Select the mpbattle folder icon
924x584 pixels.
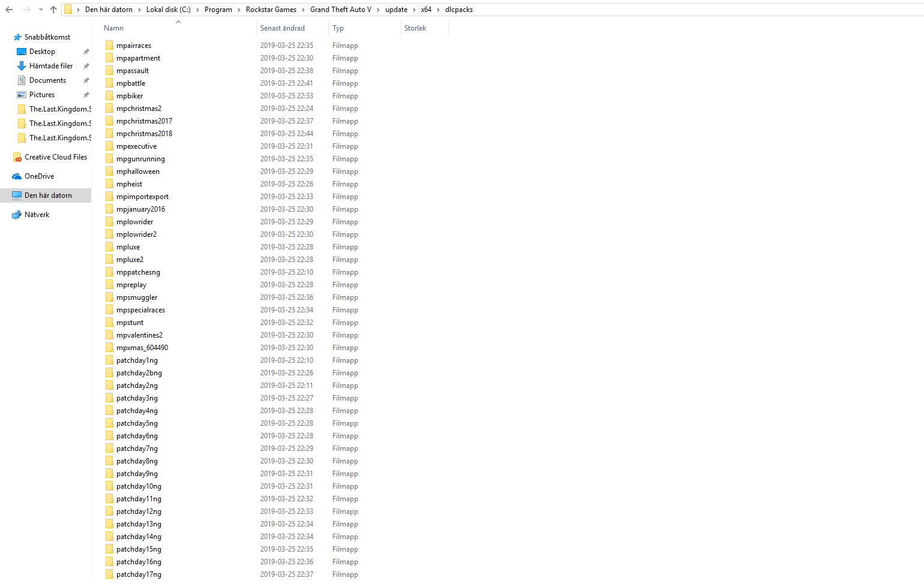pos(109,83)
